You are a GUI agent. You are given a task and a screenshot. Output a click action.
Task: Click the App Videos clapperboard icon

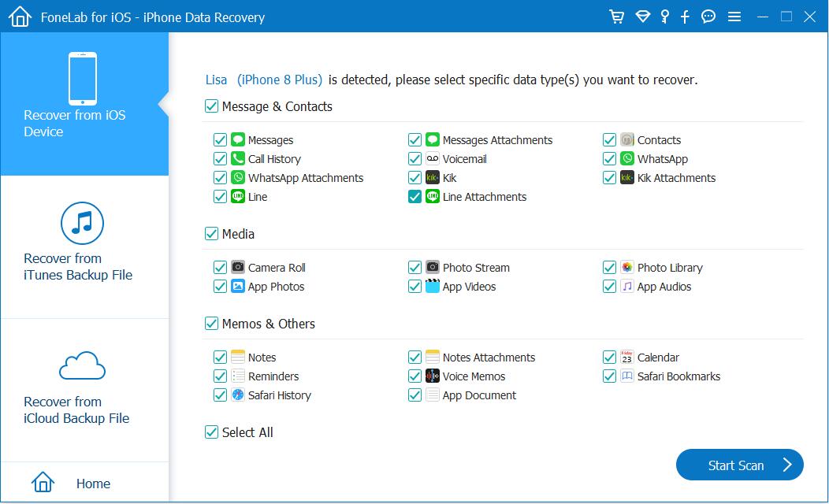click(x=433, y=287)
